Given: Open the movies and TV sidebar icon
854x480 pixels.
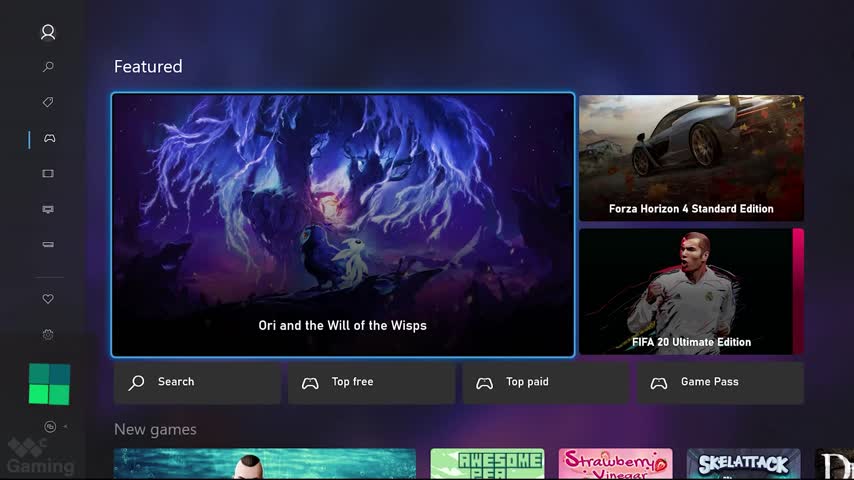Looking at the screenshot, I should click(x=48, y=174).
